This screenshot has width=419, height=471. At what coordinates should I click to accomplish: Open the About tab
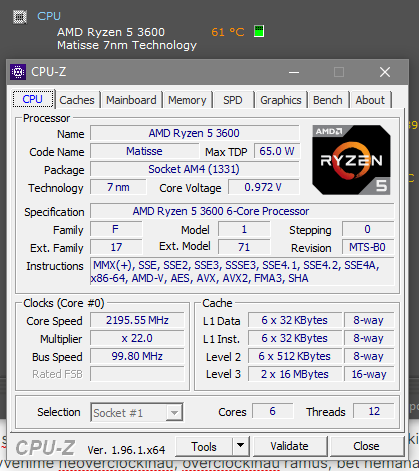pyautogui.click(x=370, y=100)
